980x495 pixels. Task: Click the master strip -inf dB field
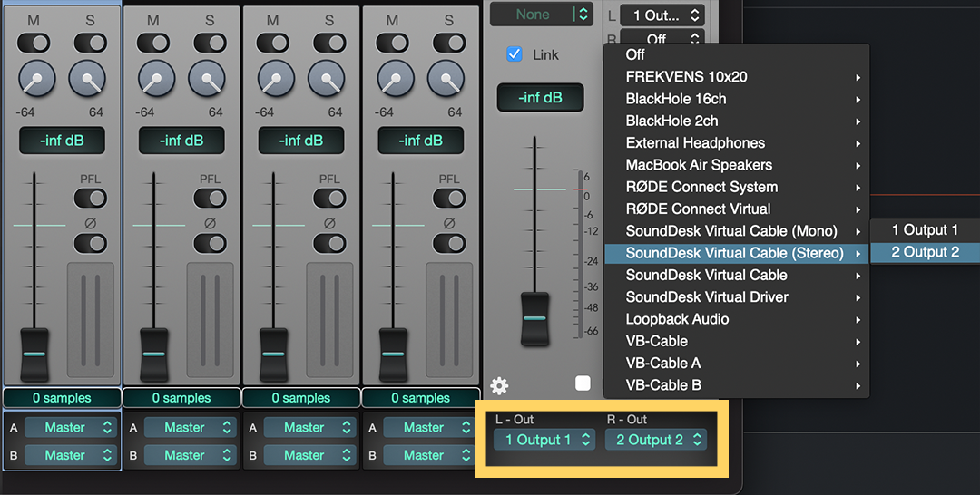click(x=540, y=97)
